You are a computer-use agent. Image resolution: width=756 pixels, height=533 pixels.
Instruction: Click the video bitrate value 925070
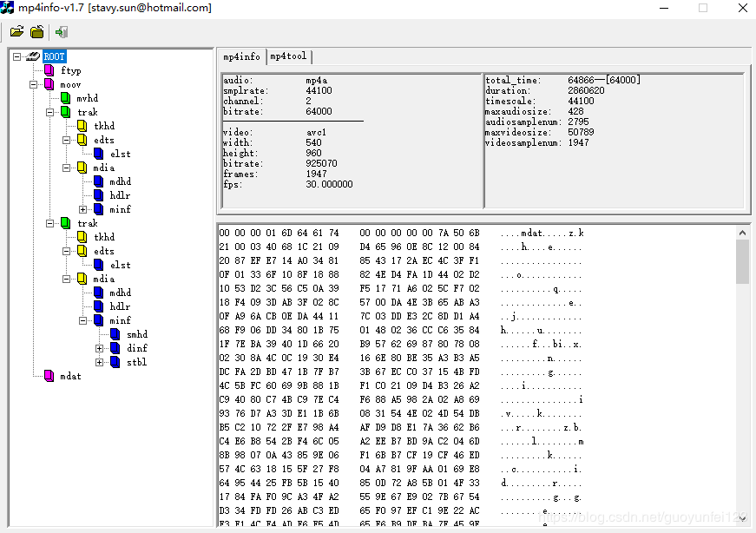321,163
